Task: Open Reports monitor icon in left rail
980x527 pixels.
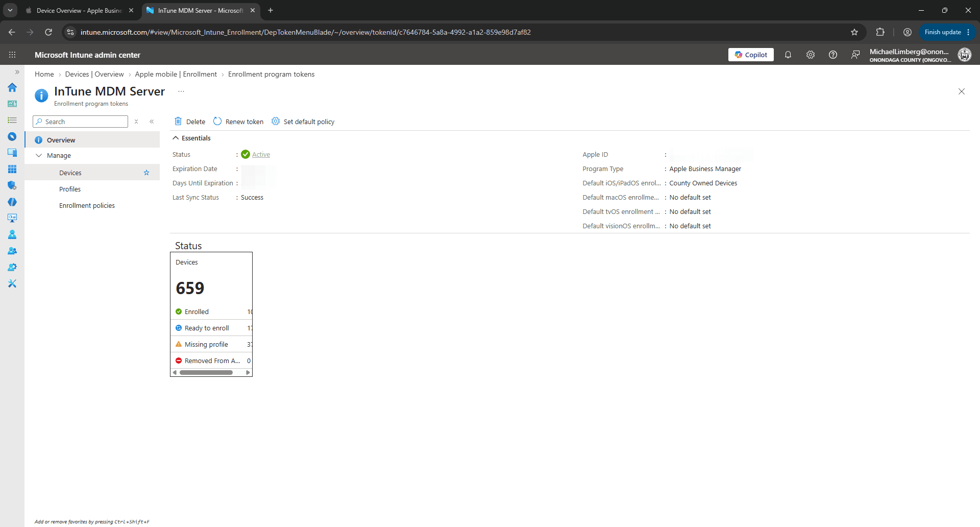Action: click(12, 218)
